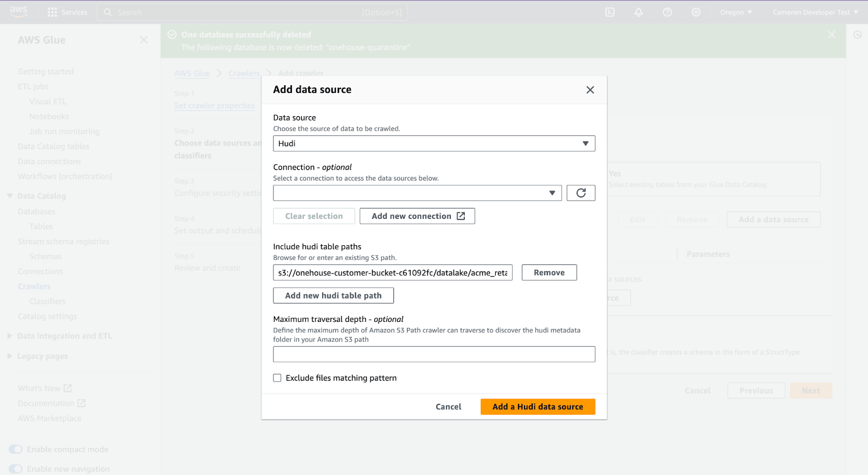
Task: Open the Cameron Developer Test account menu
Action: pyautogui.click(x=815, y=12)
